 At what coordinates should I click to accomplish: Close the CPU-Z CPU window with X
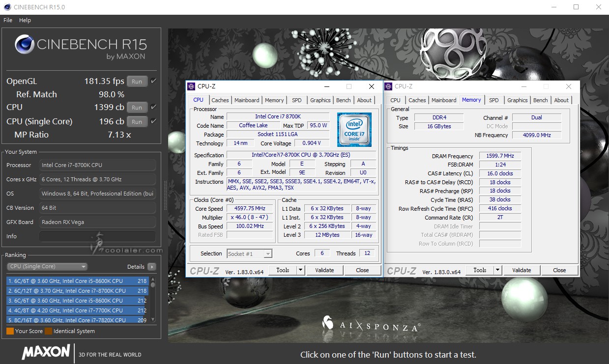click(372, 86)
